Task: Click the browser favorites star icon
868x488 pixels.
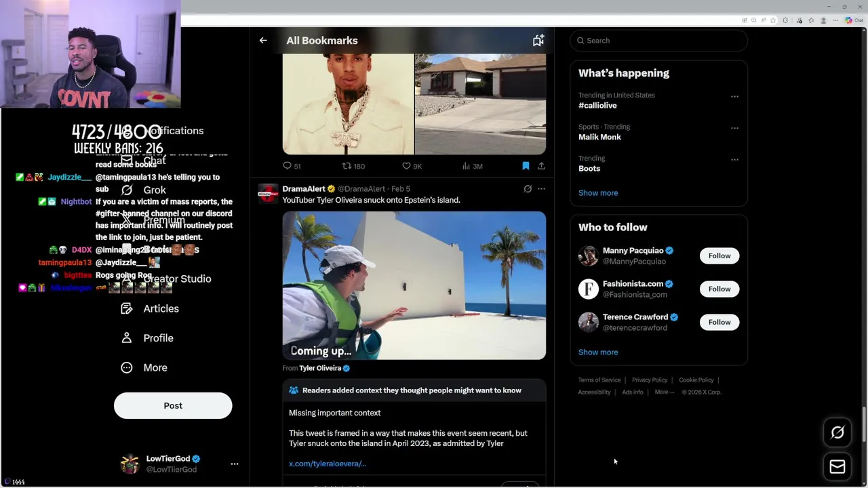Action: point(773,20)
